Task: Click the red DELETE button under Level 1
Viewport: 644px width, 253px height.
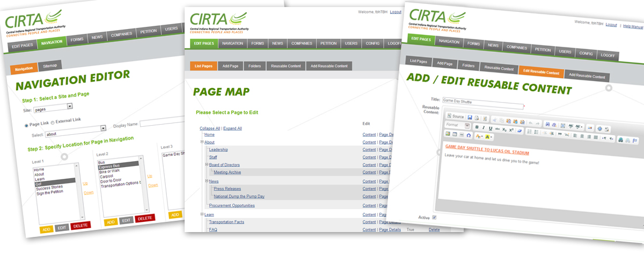Action: (80, 226)
